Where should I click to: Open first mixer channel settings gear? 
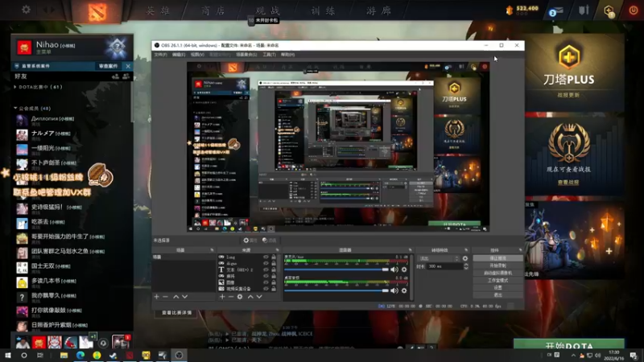(x=404, y=269)
